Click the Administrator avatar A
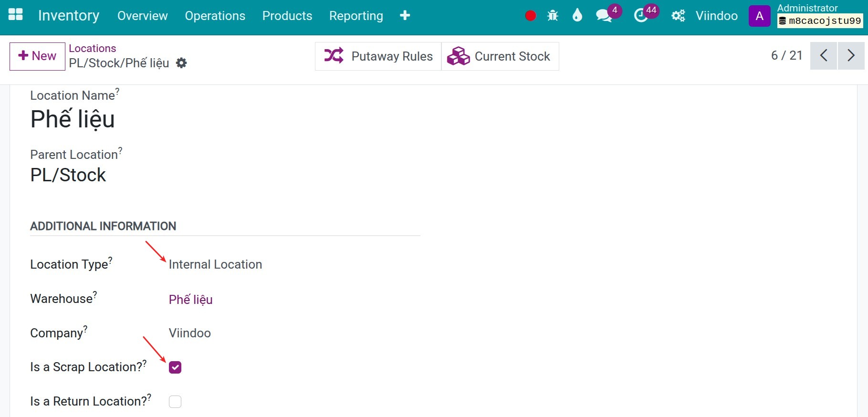The width and height of the screenshot is (868, 417). tap(759, 16)
